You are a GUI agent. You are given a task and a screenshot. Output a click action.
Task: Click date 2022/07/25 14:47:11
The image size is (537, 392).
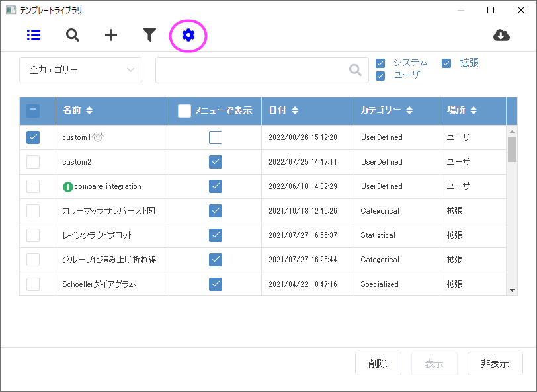[303, 162]
